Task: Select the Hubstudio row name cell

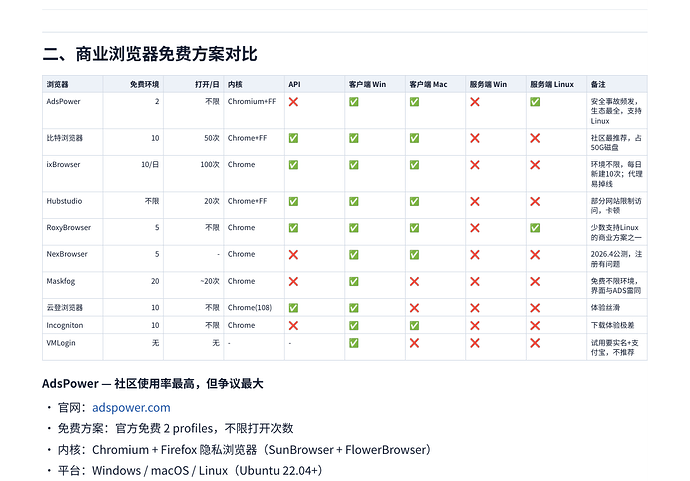Action: [73, 206]
